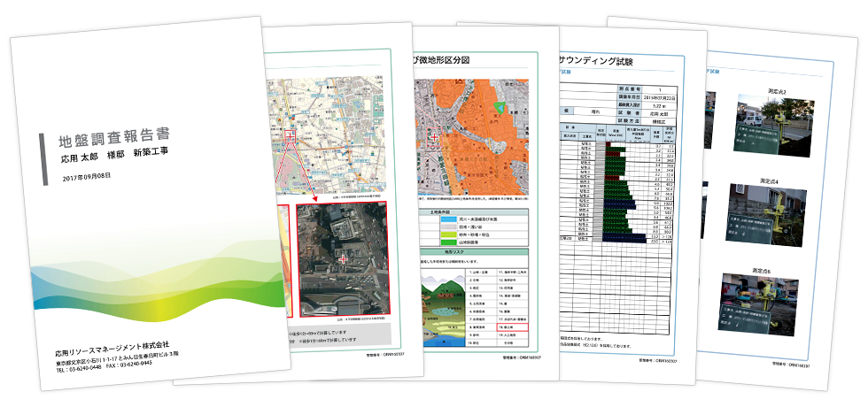The image size is (868, 407).
Task: Click the sounding test bar chart
Action: (x=626, y=192)
